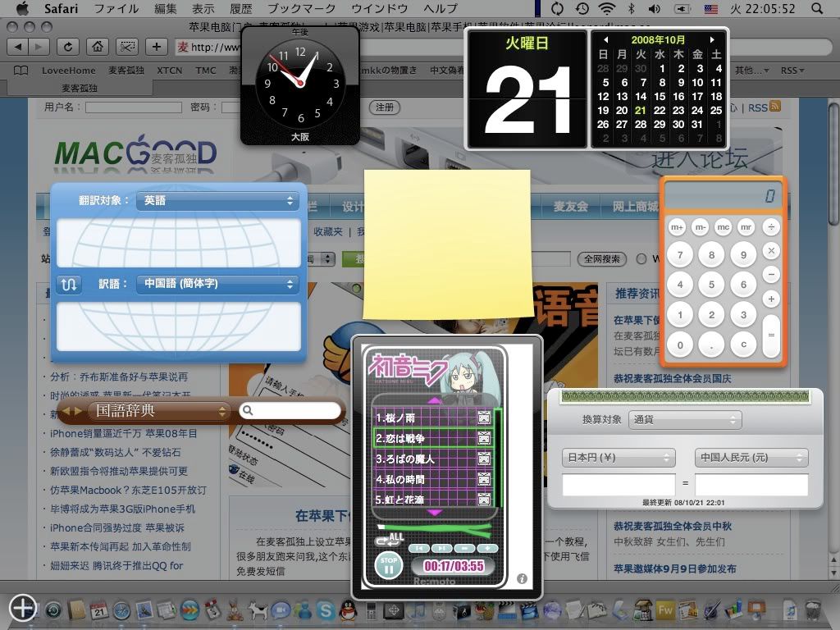Click the Dashboard plus button to add widgets
The height and width of the screenshot is (630, 840).
(x=22, y=608)
